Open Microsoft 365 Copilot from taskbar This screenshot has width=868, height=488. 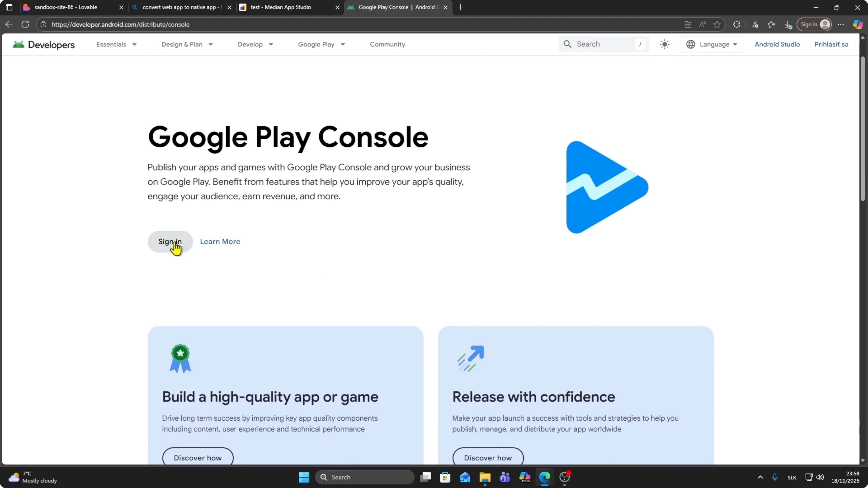coord(525,477)
